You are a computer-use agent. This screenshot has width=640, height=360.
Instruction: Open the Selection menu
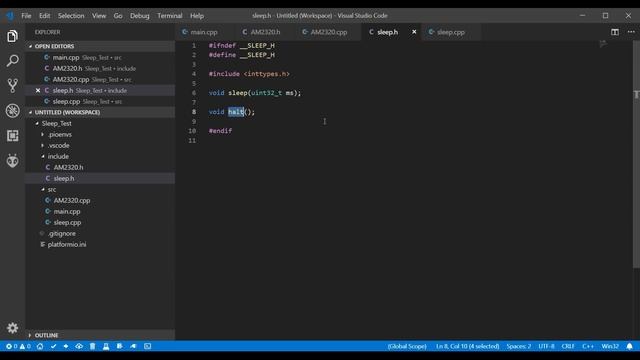point(71,16)
